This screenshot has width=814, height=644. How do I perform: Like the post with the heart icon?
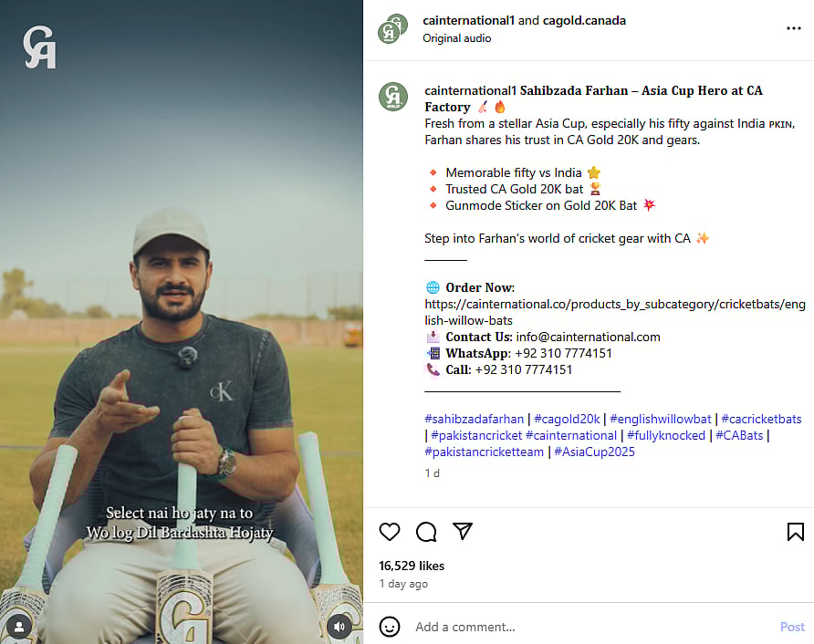(390, 532)
